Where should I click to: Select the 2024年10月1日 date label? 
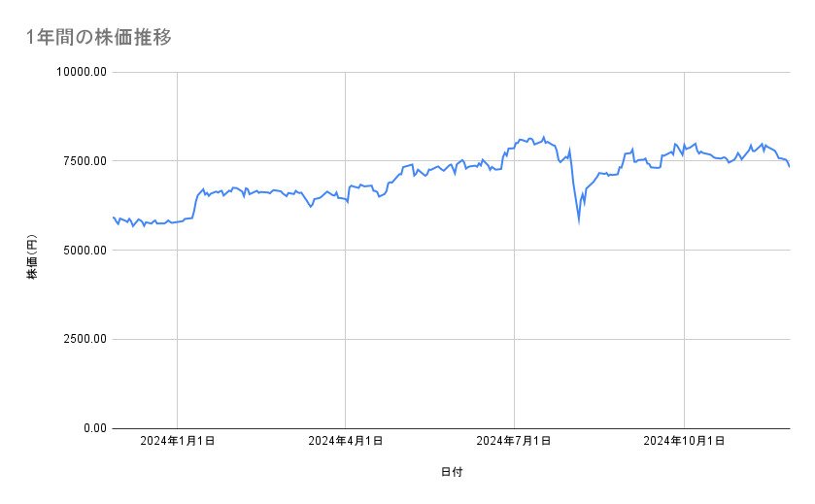pyautogui.click(x=684, y=441)
